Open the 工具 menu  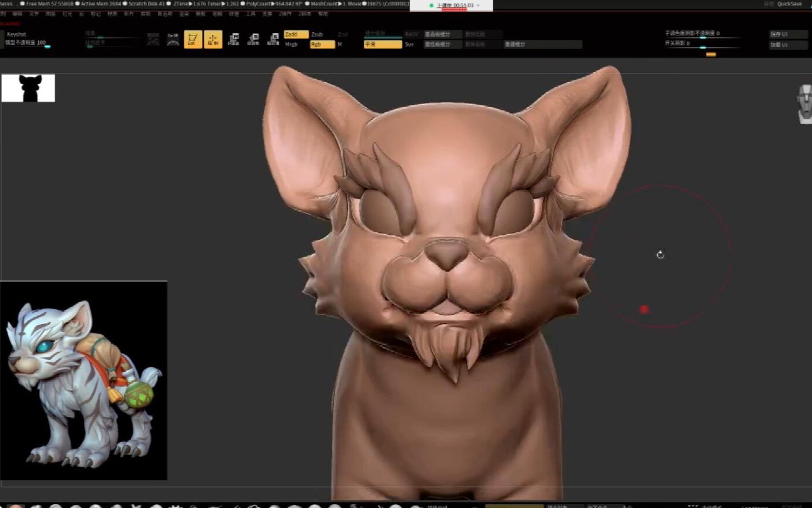[251, 13]
